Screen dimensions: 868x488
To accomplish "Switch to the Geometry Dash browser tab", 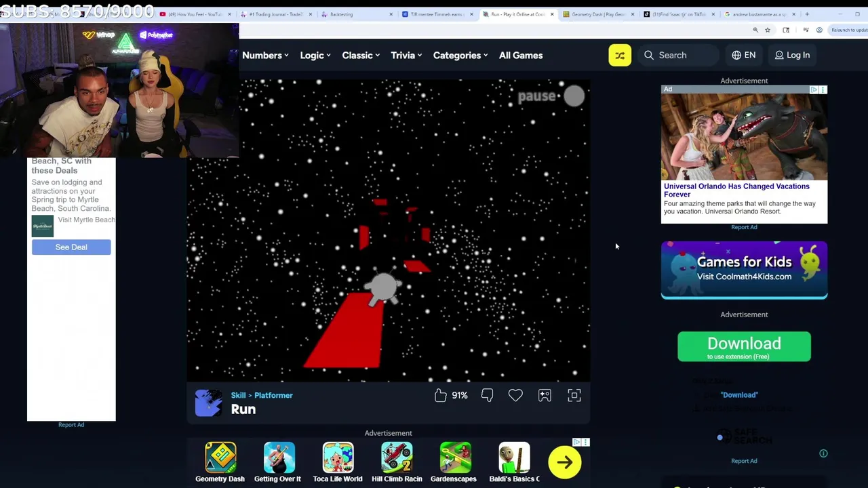I will tap(599, 14).
